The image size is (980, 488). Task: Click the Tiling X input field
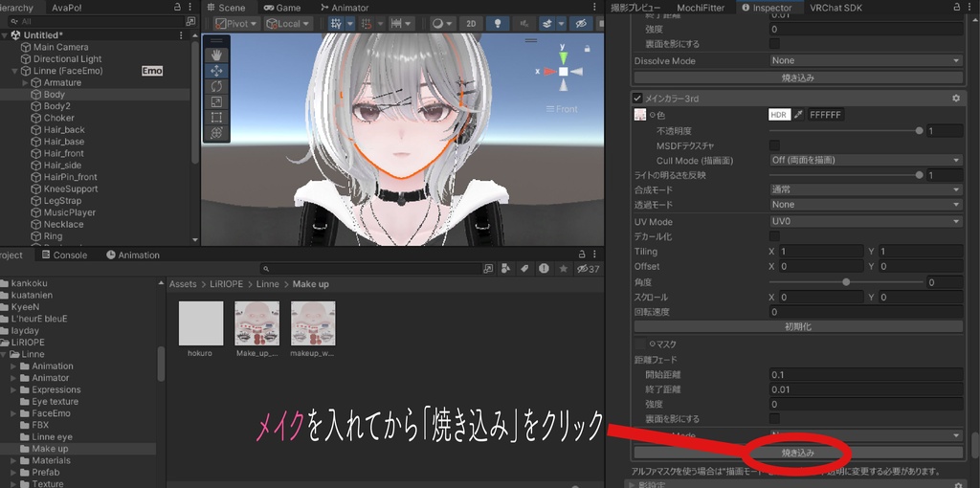click(820, 252)
